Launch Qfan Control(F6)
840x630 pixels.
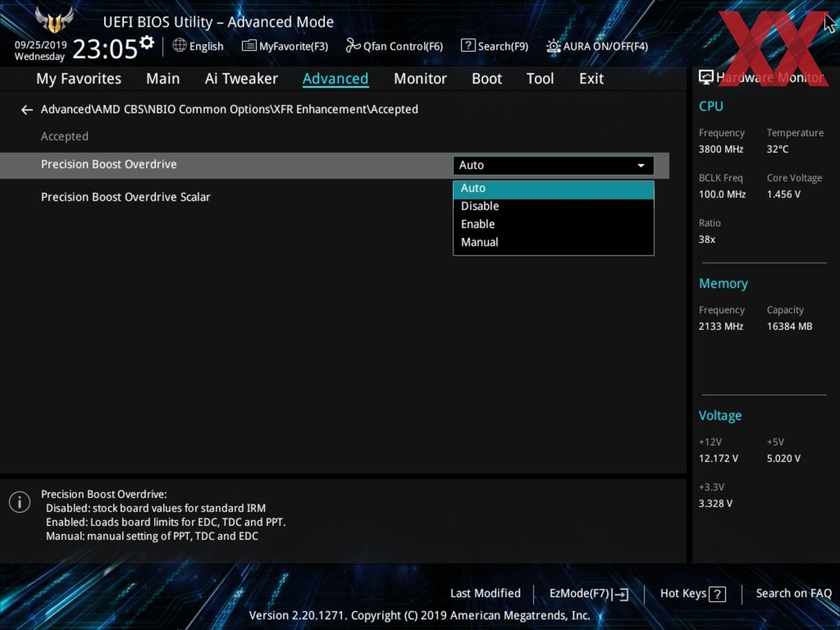coord(394,46)
